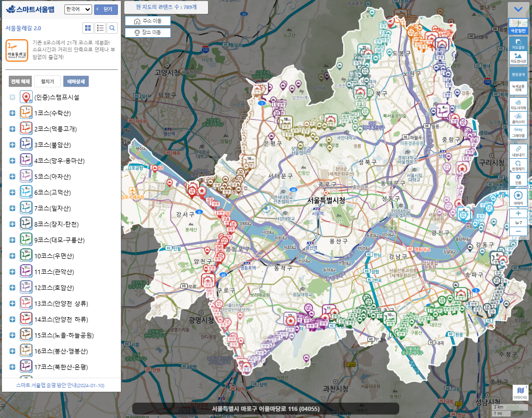
Task: Open the 한국어 language dropdown
Action: coord(78,9)
